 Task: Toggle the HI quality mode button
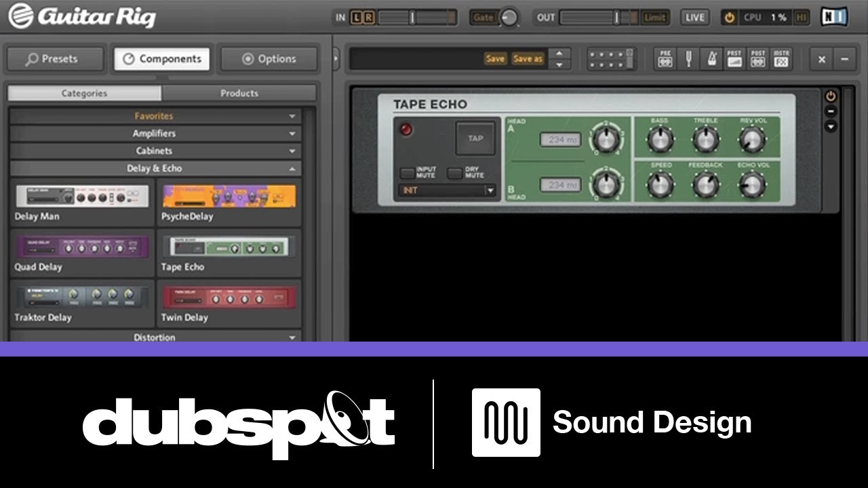coord(802,18)
